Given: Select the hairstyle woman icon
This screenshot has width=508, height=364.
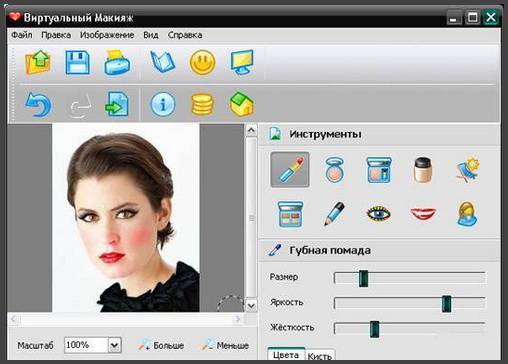Looking at the screenshot, I should [x=467, y=214].
